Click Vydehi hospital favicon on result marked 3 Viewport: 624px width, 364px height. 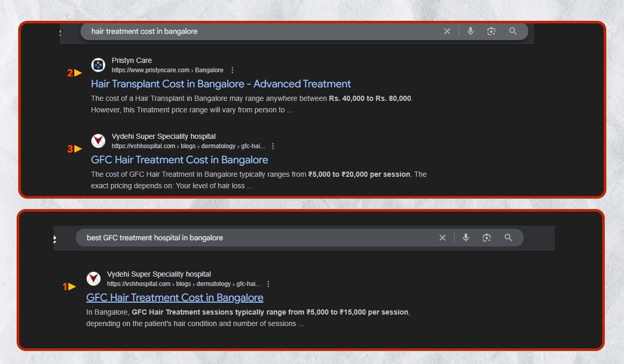pos(98,141)
